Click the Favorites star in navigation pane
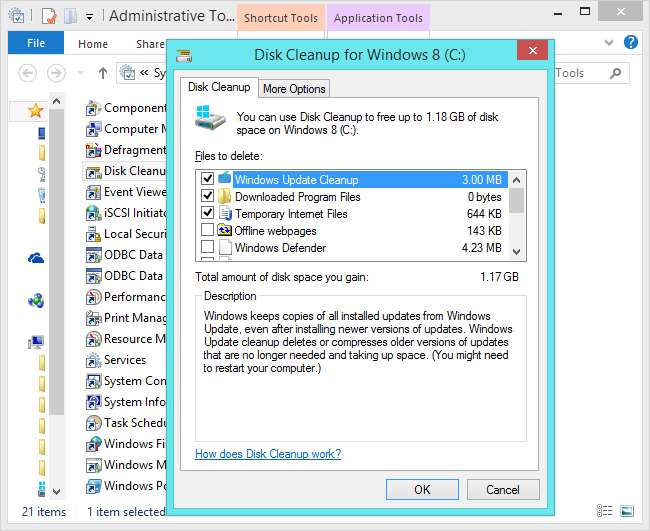 pos(36,110)
